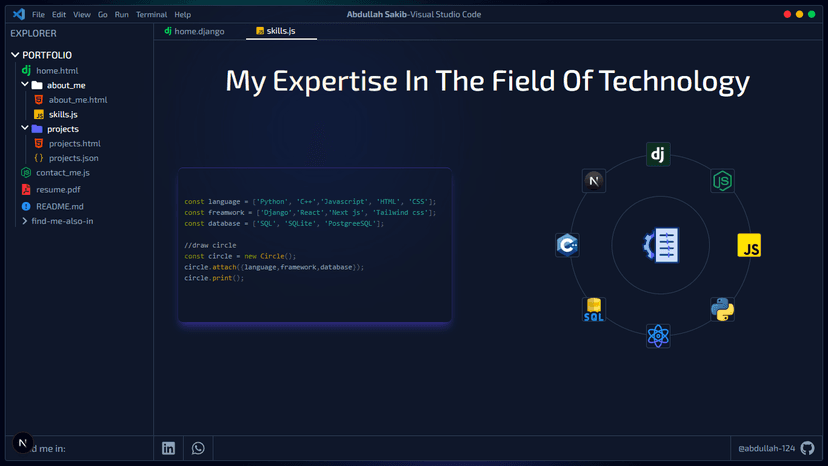828x466 pixels.
Task: Switch to the skills.js tab
Action: [281, 31]
